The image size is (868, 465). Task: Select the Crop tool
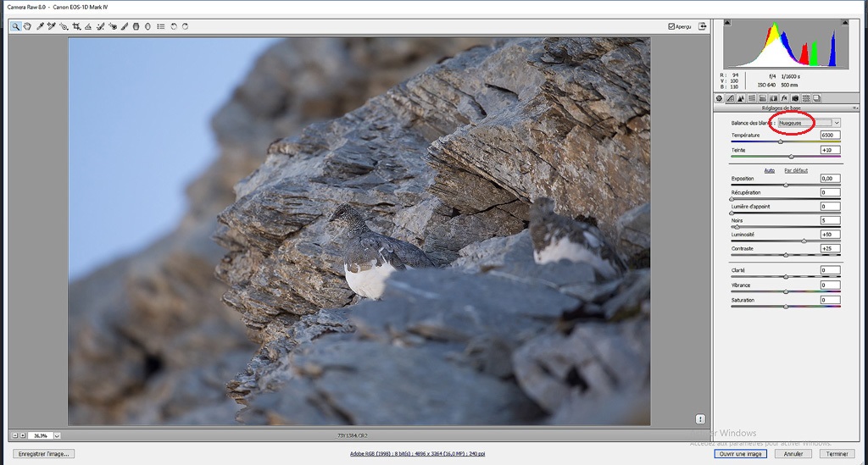pos(76,26)
